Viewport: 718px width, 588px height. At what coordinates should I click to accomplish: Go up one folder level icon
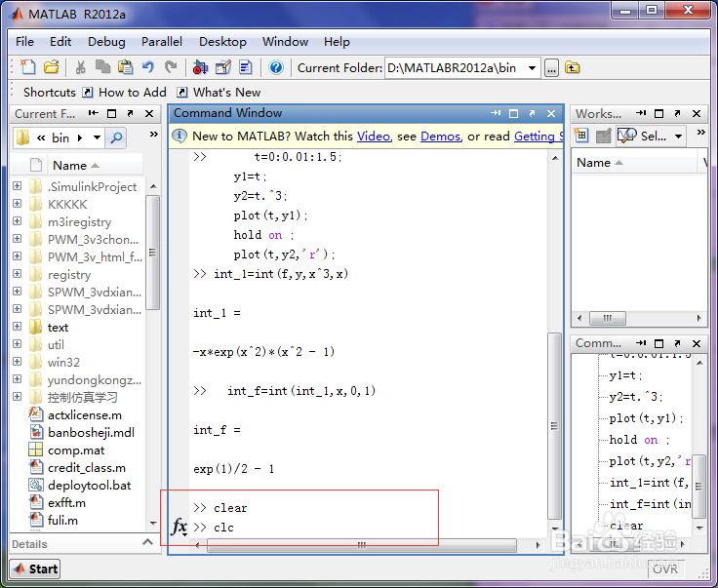572,67
